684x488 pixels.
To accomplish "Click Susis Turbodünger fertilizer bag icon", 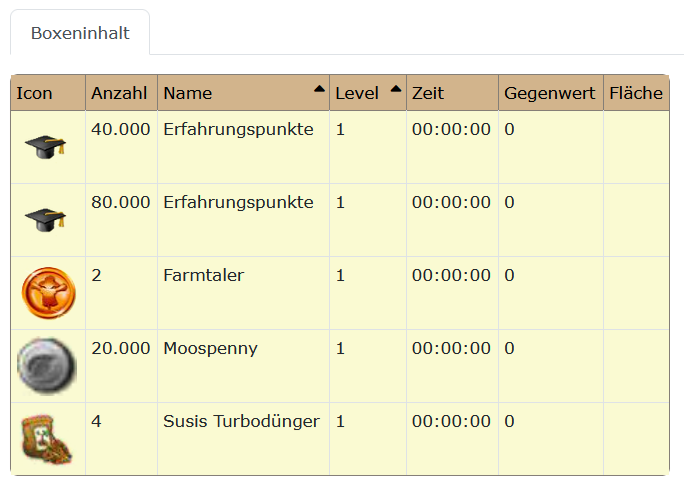I will (46, 439).
